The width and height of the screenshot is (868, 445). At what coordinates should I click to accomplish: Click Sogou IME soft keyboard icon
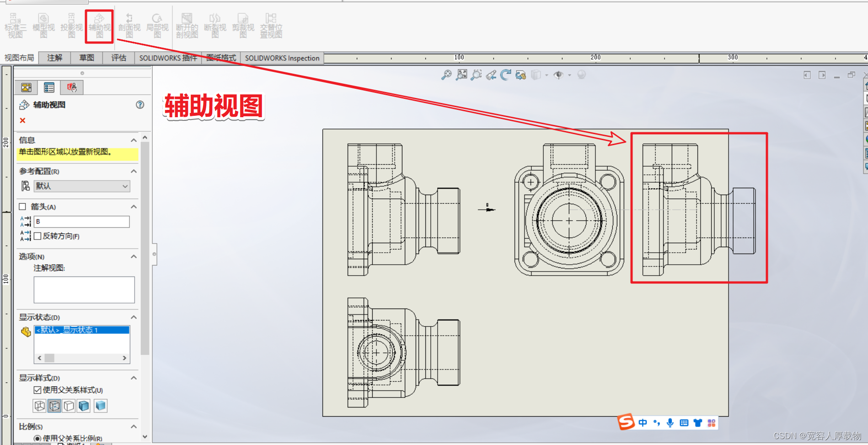click(x=684, y=423)
